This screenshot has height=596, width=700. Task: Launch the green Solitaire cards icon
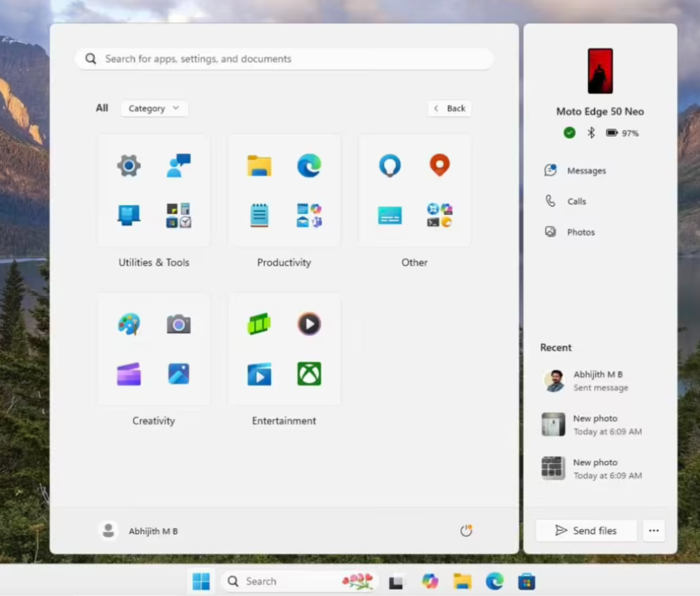pyautogui.click(x=259, y=324)
